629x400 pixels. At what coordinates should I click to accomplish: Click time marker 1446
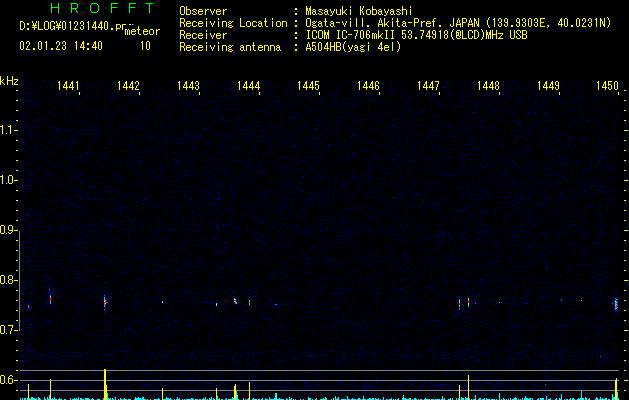(x=369, y=85)
